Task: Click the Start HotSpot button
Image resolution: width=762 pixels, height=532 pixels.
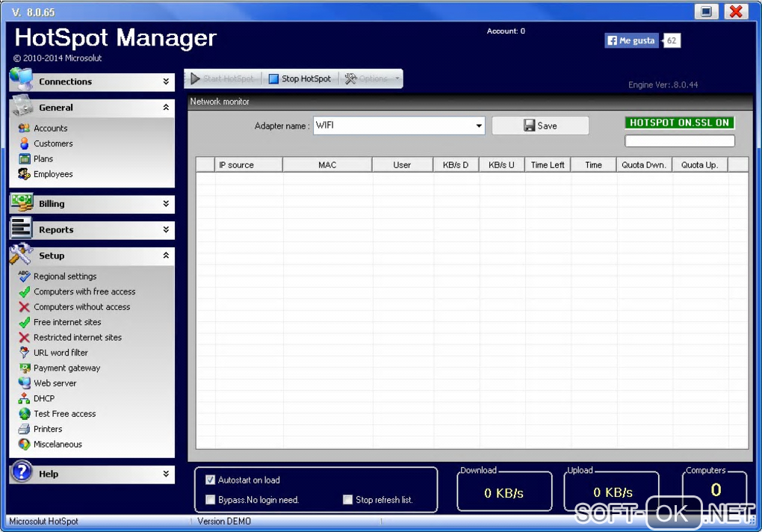Action: [x=223, y=78]
